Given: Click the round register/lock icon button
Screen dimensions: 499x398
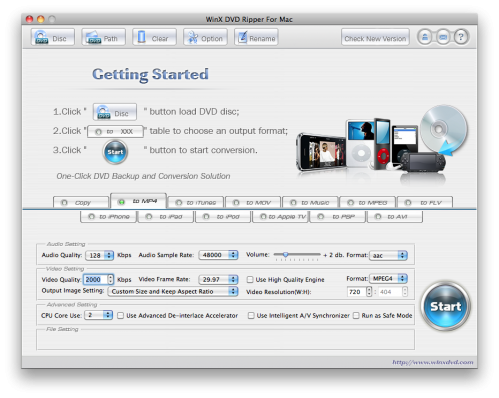Looking at the screenshot, I should click(x=425, y=37).
